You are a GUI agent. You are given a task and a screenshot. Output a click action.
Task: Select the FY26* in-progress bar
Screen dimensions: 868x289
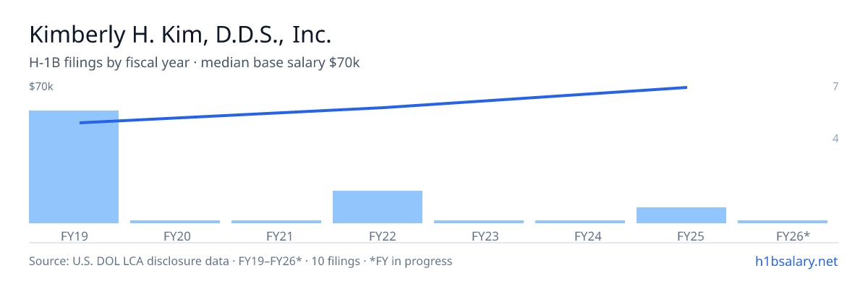pyautogui.click(x=783, y=222)
